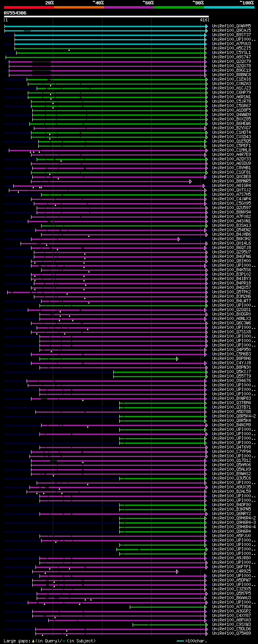
Task: Click the UniRef100_C1MHL8 label
Action: (231, 150)
